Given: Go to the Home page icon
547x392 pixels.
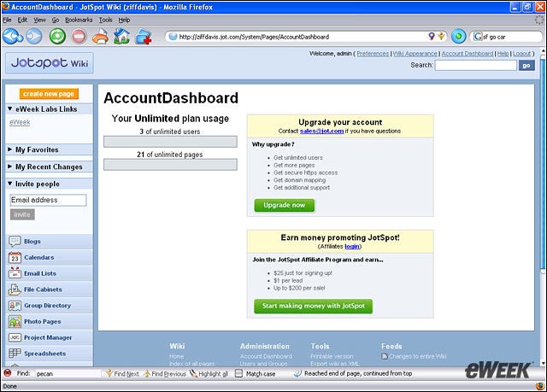Looking at the screenshot, I should (121, 36).
